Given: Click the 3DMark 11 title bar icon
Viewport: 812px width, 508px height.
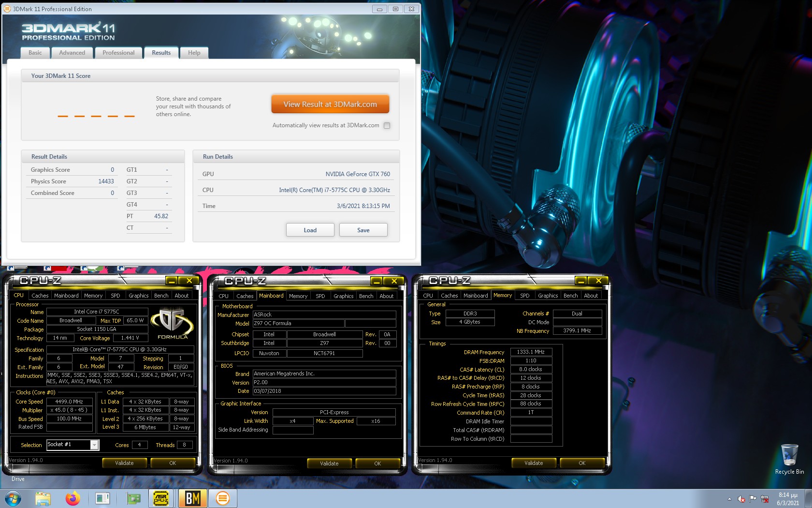Looking at the screenshot, I should pos(7,9).
